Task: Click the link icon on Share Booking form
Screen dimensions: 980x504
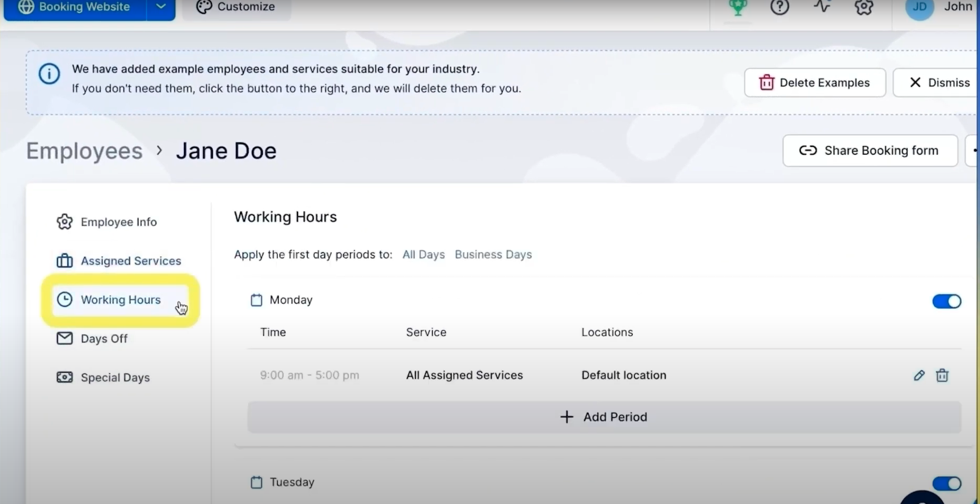Action: point(808,150)
